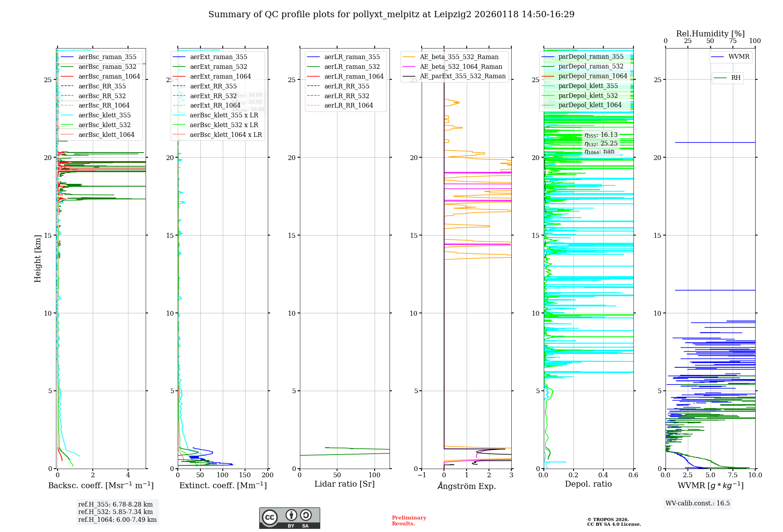Click the Preliminary Results red text
Image resolution: width=783 pixels, height=532 pixels.
(409, 520)
